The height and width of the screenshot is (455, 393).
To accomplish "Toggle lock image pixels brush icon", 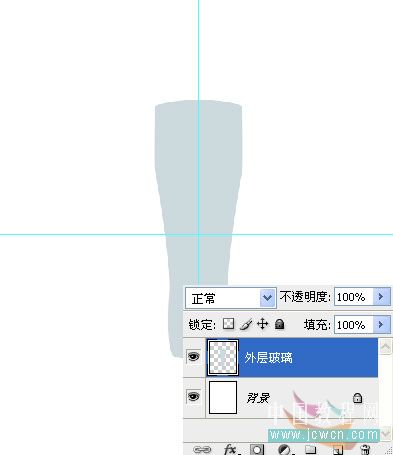I will (246, 324).
